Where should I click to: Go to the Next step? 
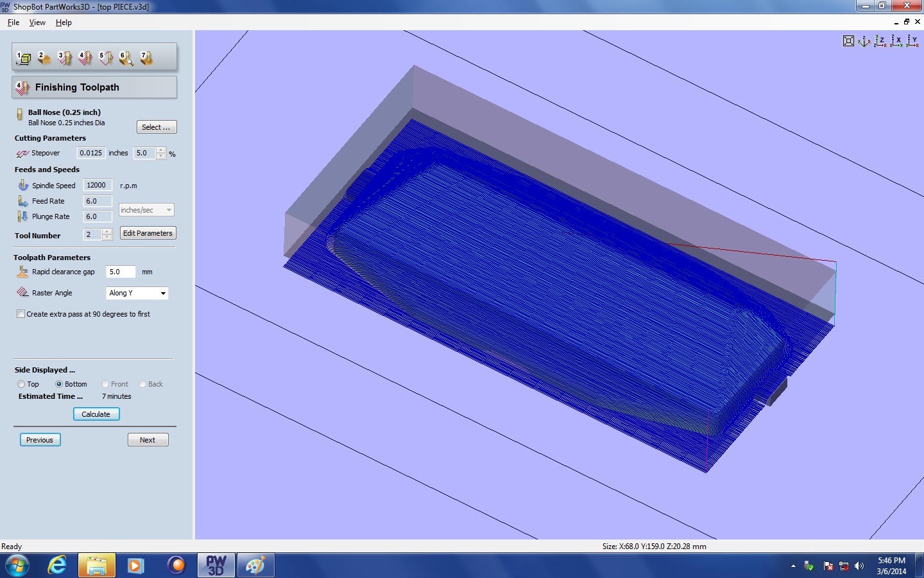(148, 440)
